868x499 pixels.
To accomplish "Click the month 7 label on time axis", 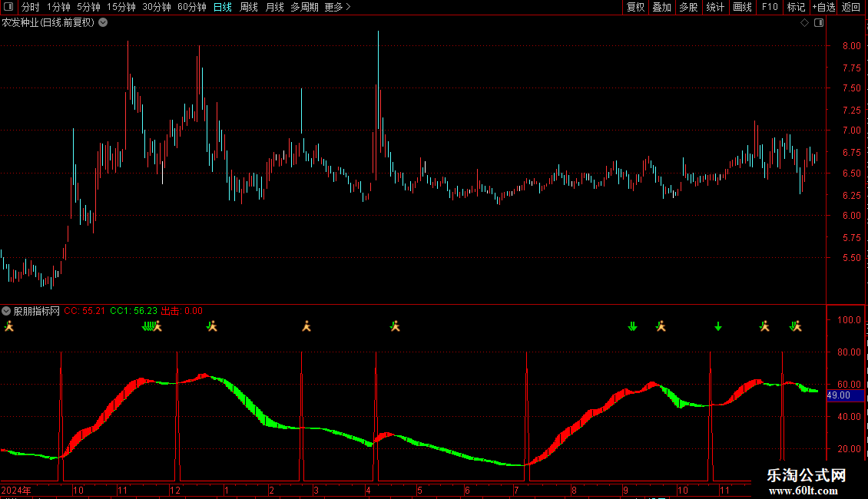I will pyautogui.click(x=516, y=490).
